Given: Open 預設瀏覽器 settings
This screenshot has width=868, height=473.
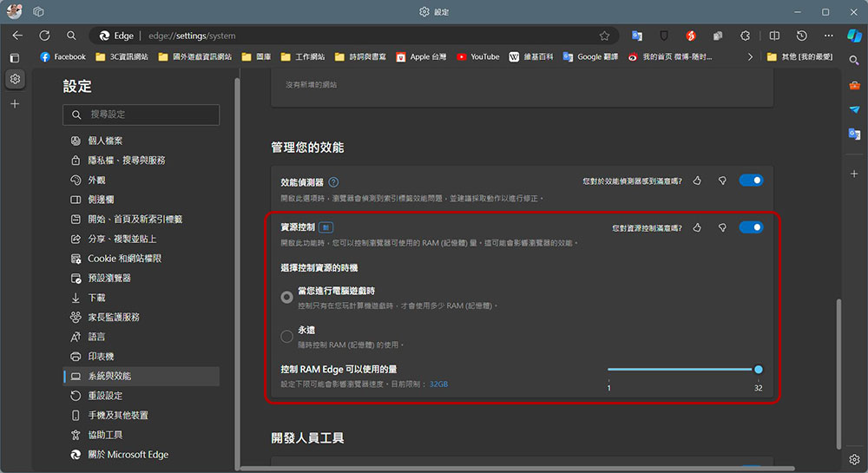Looking at the screenshot, I should click(141, 278).
